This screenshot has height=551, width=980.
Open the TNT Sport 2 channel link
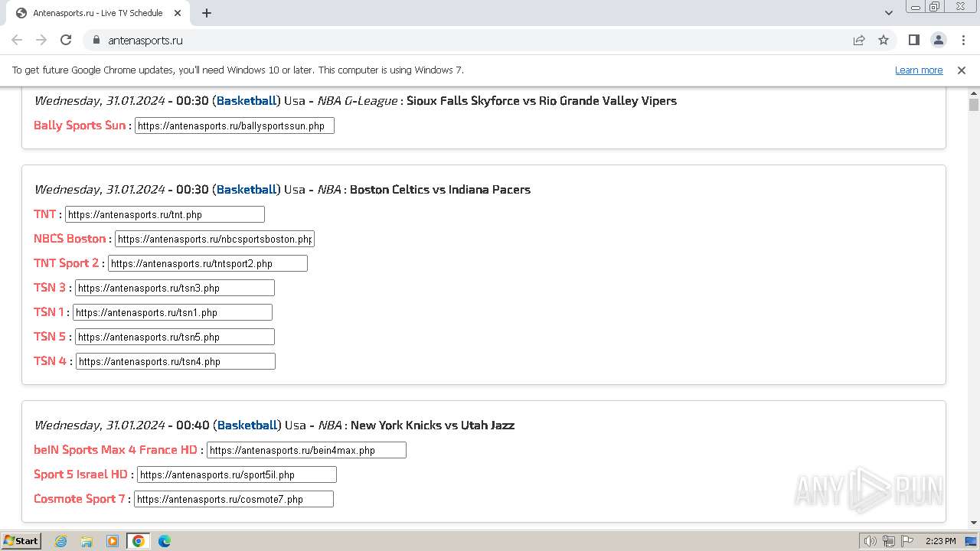pos(67,263)
